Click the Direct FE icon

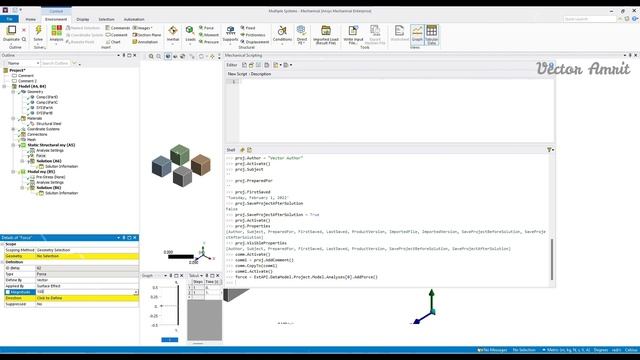pos(302,31)
